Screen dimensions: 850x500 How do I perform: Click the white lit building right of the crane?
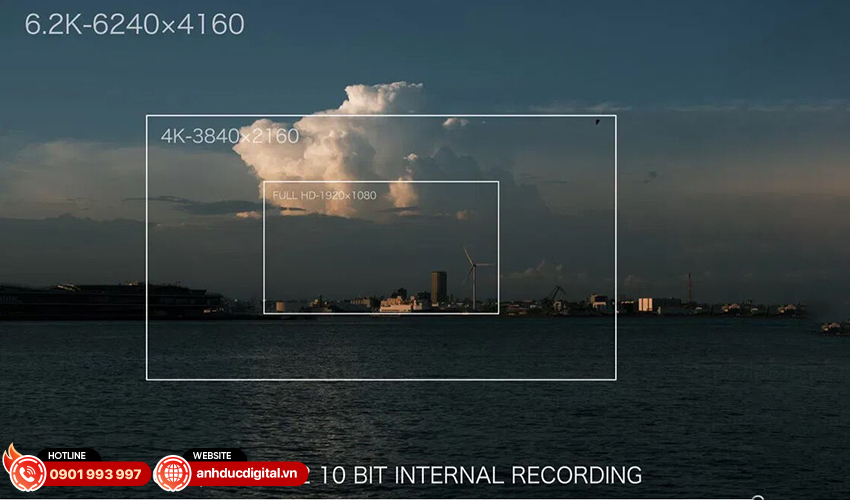(x=645, y=304)
